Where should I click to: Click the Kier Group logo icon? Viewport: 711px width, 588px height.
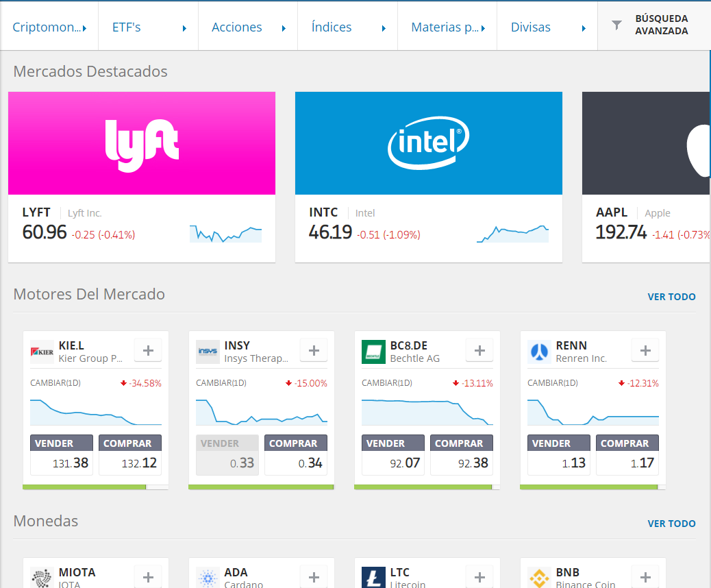click(42, 352)
